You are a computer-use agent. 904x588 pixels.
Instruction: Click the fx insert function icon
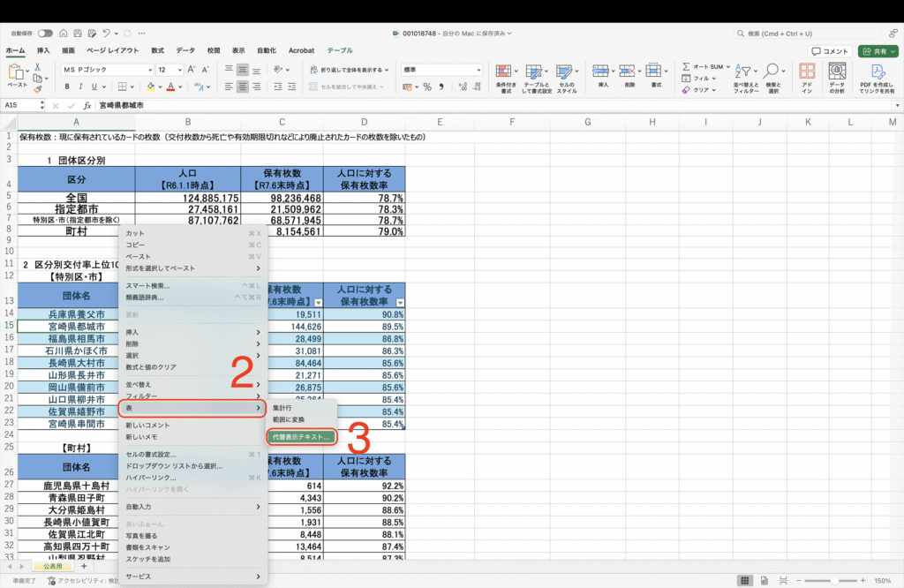[87, 105]
